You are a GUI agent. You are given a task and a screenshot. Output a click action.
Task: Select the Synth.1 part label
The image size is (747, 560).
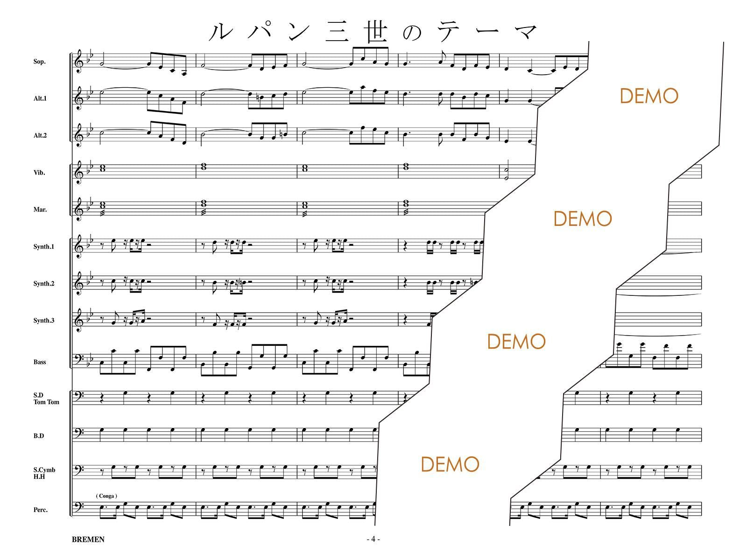point(43,246)
